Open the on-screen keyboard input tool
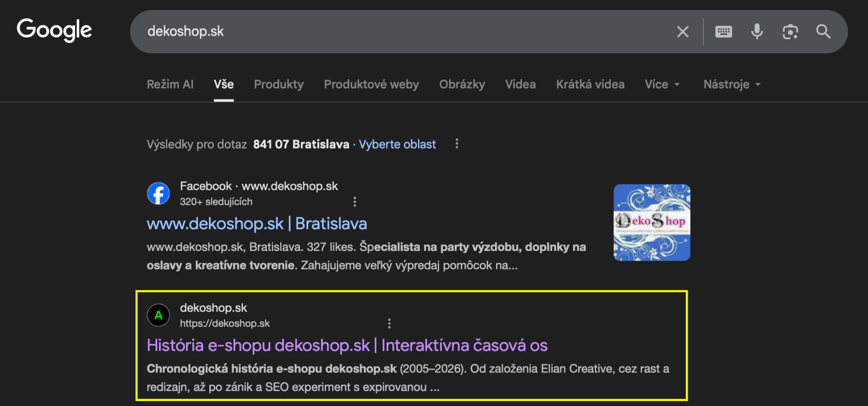Image resolution: width=868 pixels, height=406 pixels. 723,32
